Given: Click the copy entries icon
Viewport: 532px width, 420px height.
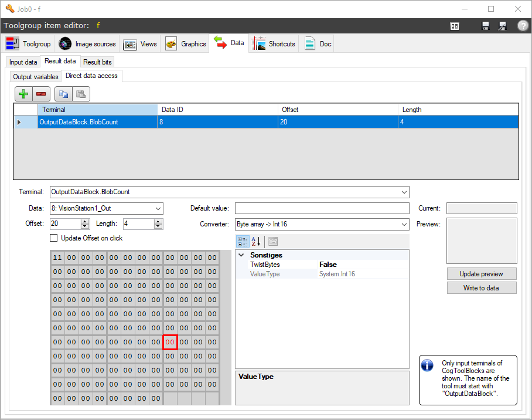Looking at the screenshot, I should (x=63, y=94).
